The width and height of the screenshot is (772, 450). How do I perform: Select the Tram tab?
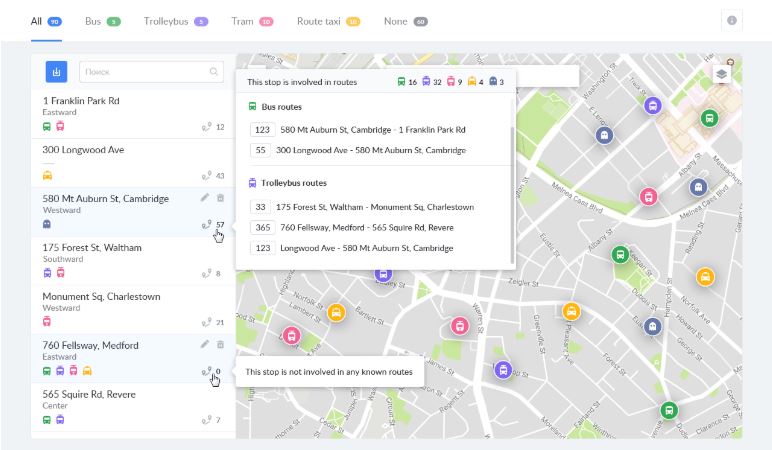tap(251, 20)
